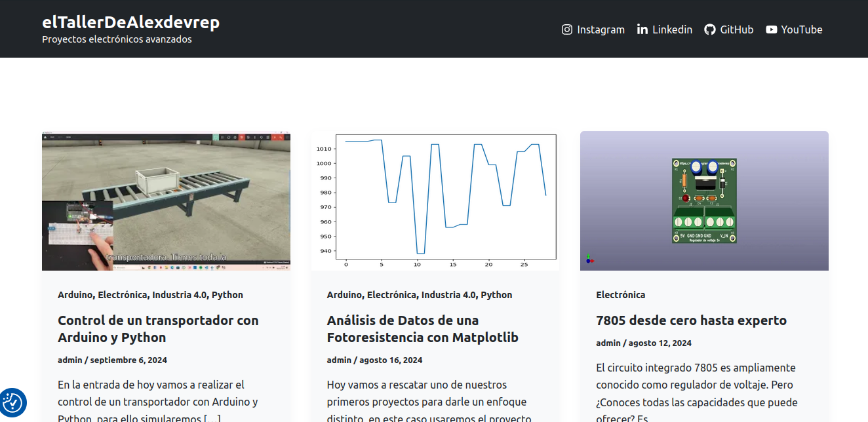Viewport: 868px width, 422px height.
Task: Open the GitHub text link in header
Action: [x=737, y=29]
